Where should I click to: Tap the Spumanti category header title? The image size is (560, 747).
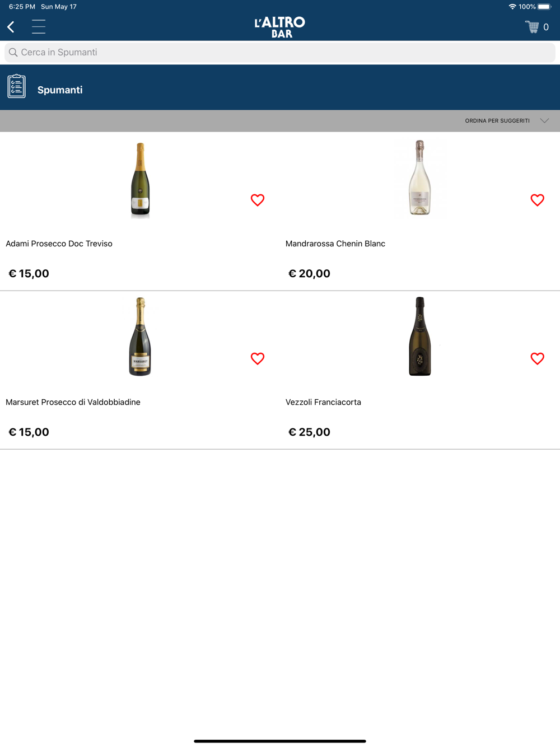(x=60, y=90)
